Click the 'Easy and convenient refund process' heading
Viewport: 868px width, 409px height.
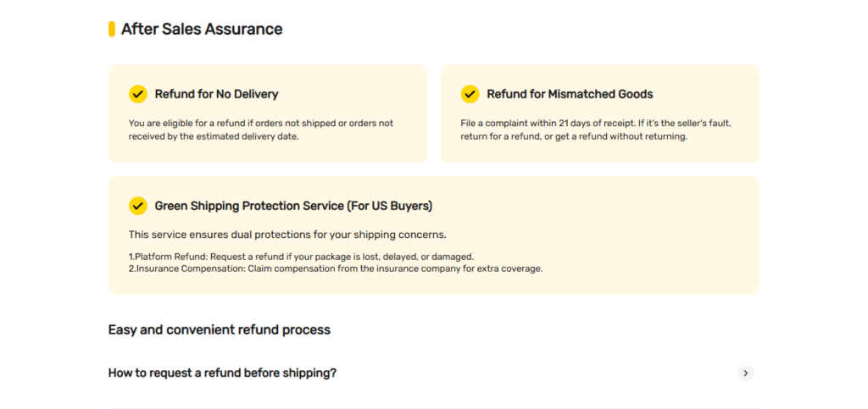(x=220, y=330)
